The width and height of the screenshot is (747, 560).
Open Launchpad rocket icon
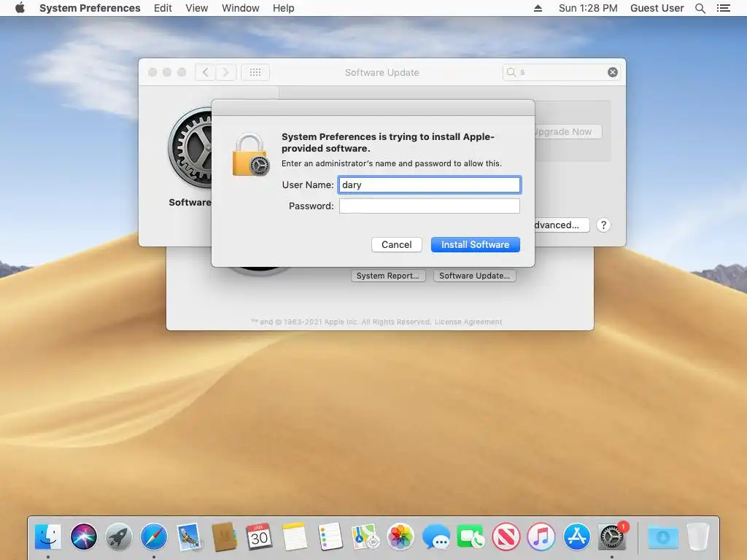point(119,537)
